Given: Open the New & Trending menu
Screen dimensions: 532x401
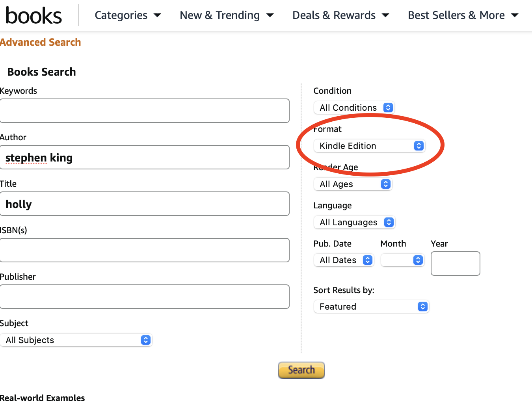Looking at the screenshot, I should (226, 15).
